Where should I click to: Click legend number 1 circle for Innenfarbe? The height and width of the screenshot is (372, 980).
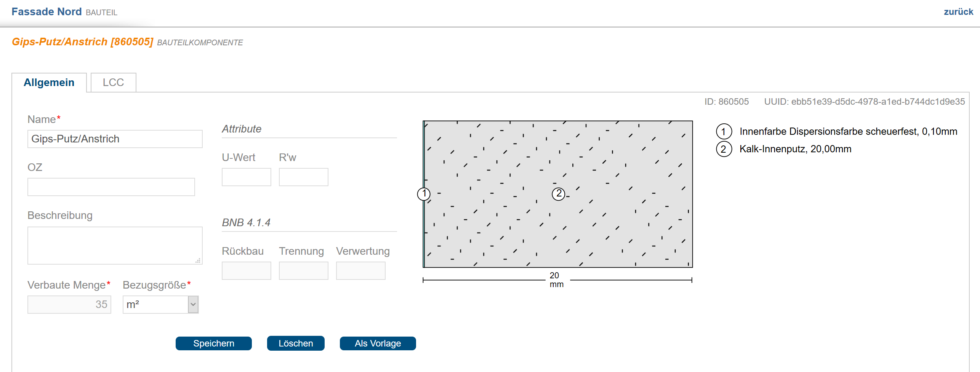(724, 132)
